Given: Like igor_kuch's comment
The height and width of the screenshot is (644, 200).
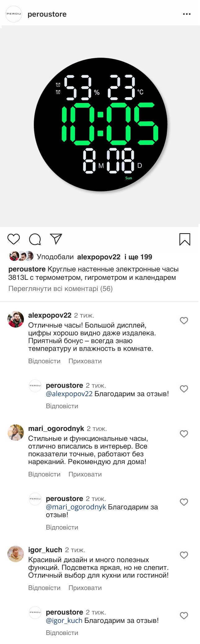Looking at the screenshot, I should (x=184, y=555).
